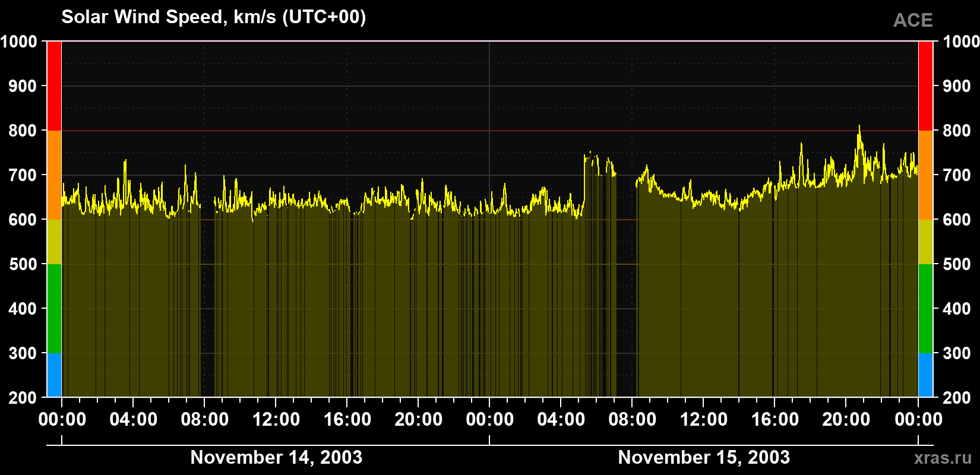Click the 400 label on the right axis

pos(957,309)
